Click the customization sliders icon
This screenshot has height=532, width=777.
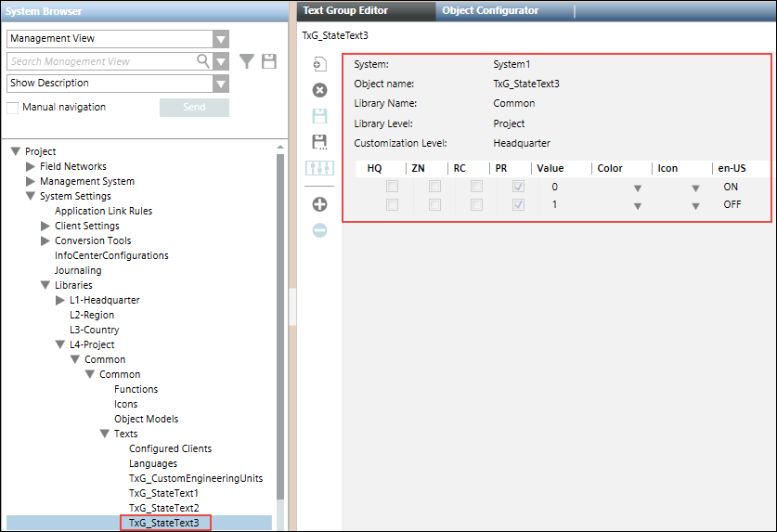319,168
